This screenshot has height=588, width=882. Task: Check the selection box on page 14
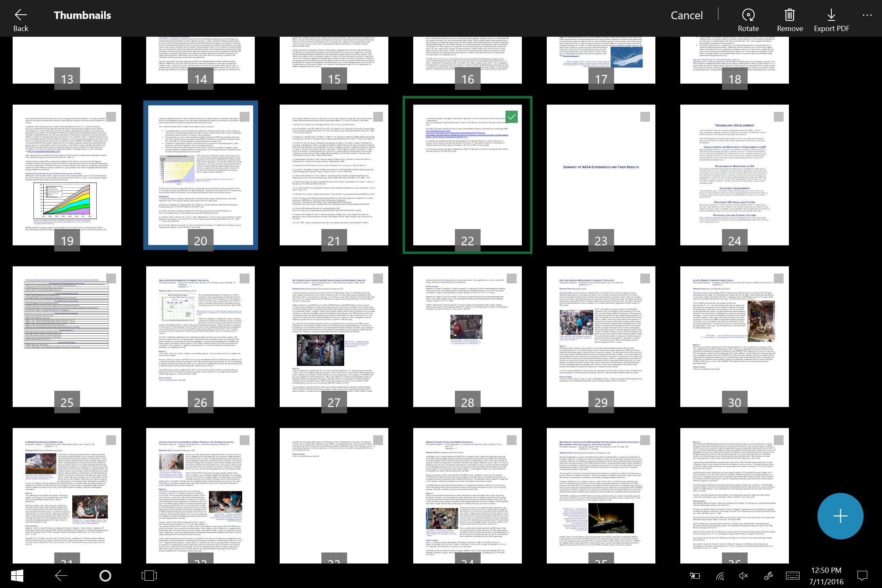[x=245, y=39]
